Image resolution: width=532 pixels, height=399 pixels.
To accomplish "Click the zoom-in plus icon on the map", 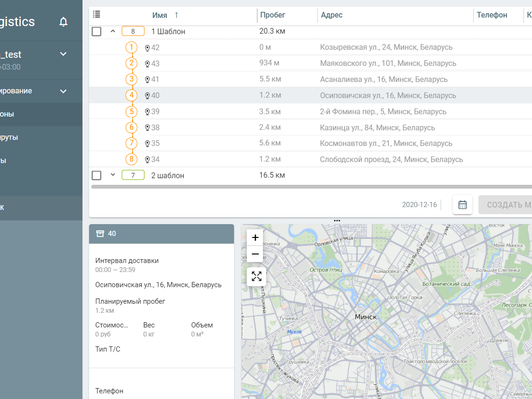I will click(x=254, y=237).
